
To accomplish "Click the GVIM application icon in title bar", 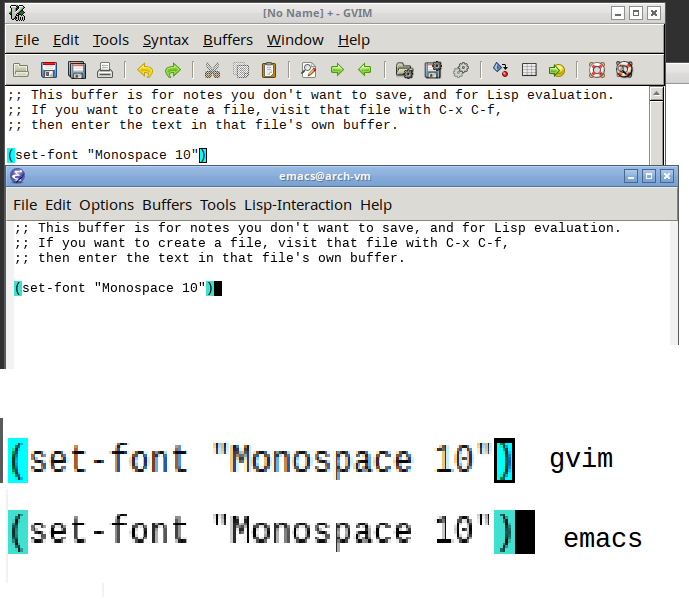I will [18, 13].
